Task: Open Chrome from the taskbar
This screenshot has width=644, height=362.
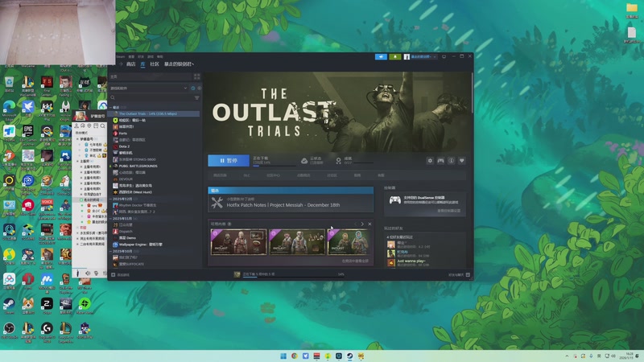Action: [x=295, y=356]
